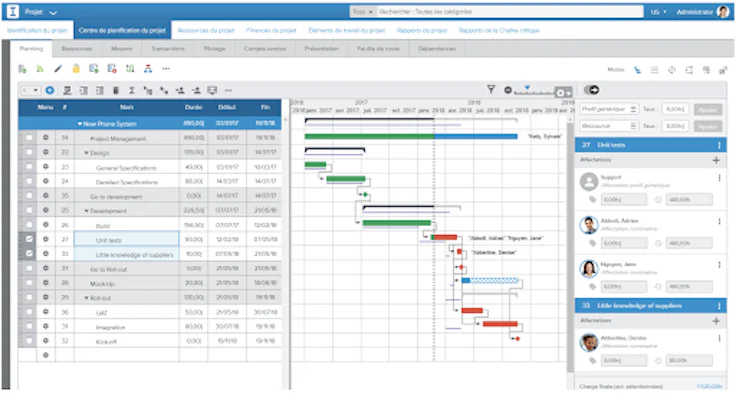Image resolution: width=736 pixels, height=394 pixels.
Task: Switch to the Ressources tab
Action: [x=77, y=49]
